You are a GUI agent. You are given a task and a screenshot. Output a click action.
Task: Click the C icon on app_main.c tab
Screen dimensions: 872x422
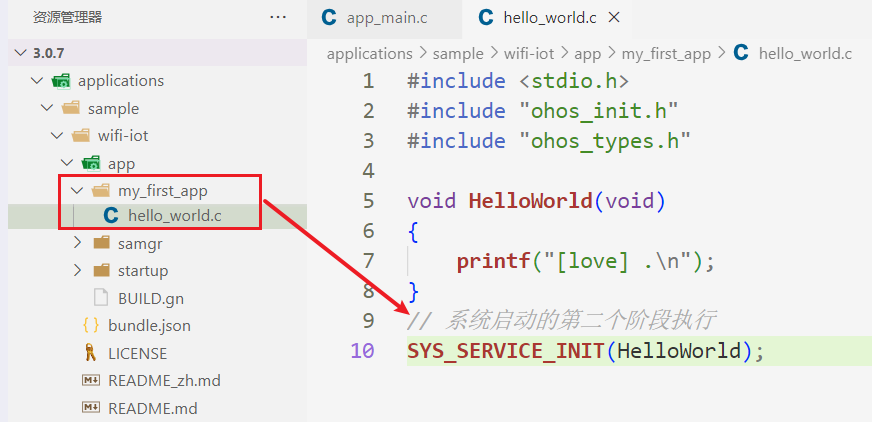click(328, 18)
